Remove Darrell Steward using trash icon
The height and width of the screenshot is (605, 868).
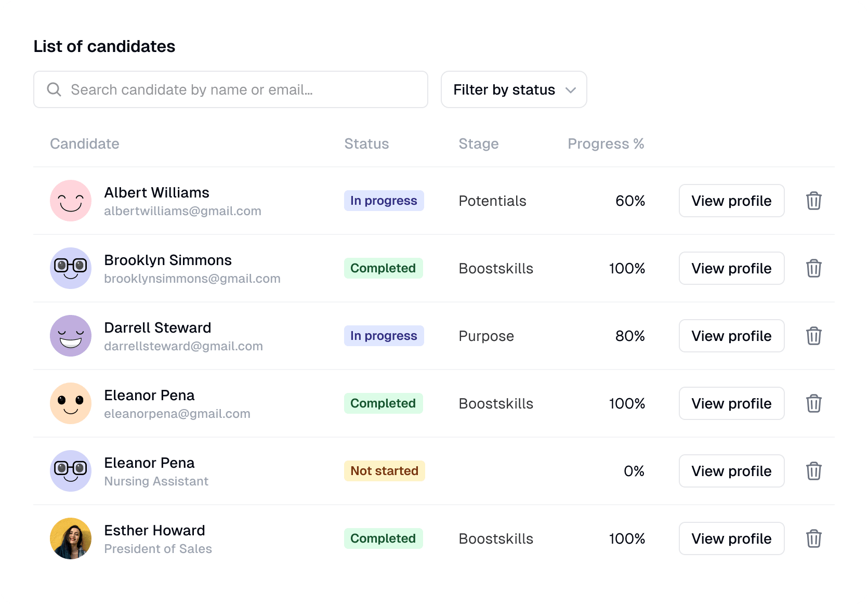[x=813, y=336]
